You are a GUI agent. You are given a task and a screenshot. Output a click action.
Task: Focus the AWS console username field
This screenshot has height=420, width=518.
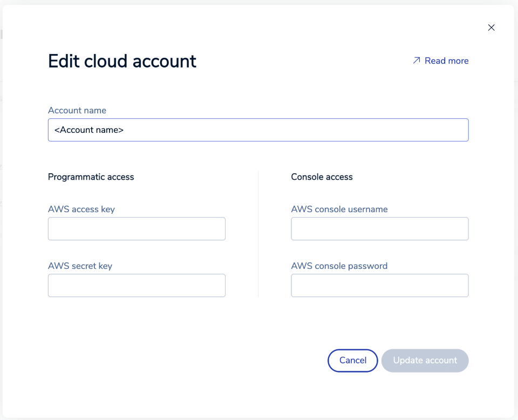[x=379, y=229]
